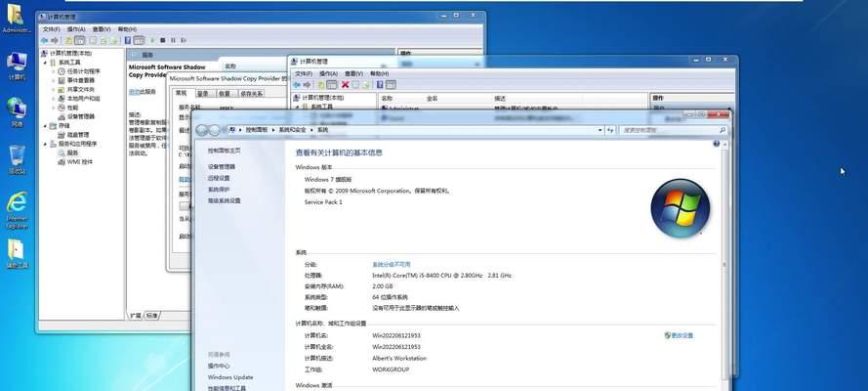Click Back arrow in rear 计算机管理 toolbar
Image resolution: width=868 pixels, height=391 pixels.
point(44,40)
